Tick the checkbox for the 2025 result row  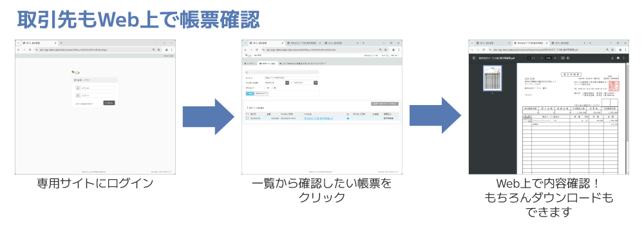click(247, 119)
